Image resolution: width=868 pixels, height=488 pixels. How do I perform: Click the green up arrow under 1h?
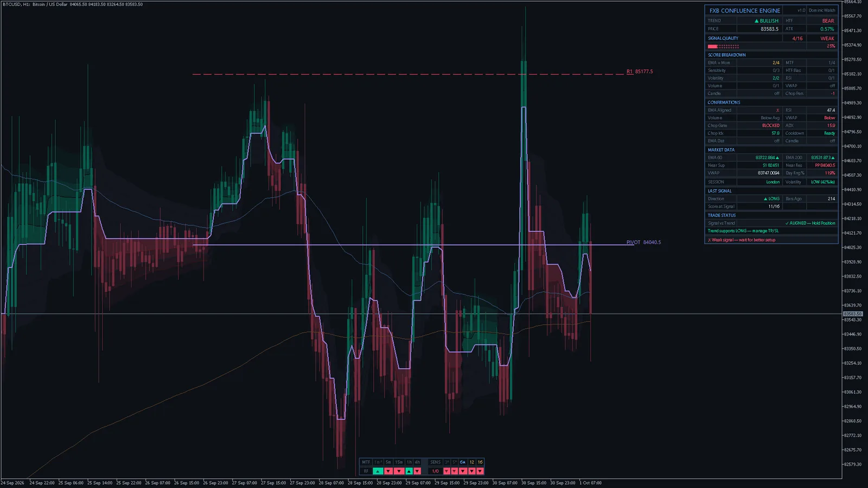coord(409,471)
